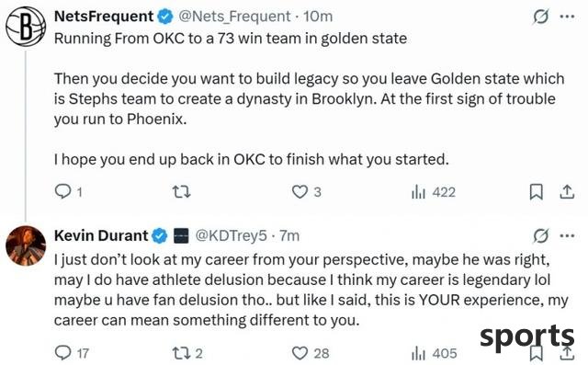Screen dimensions: 588x365
Task: Open more options for NetsFrequent tweet
Action: tap(567, 17)
